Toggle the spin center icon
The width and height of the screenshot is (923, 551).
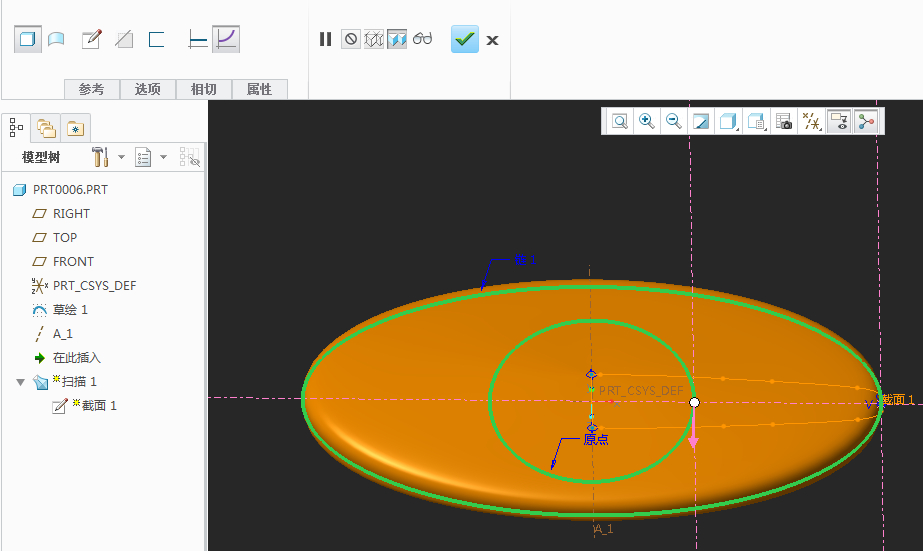point(866,121)
